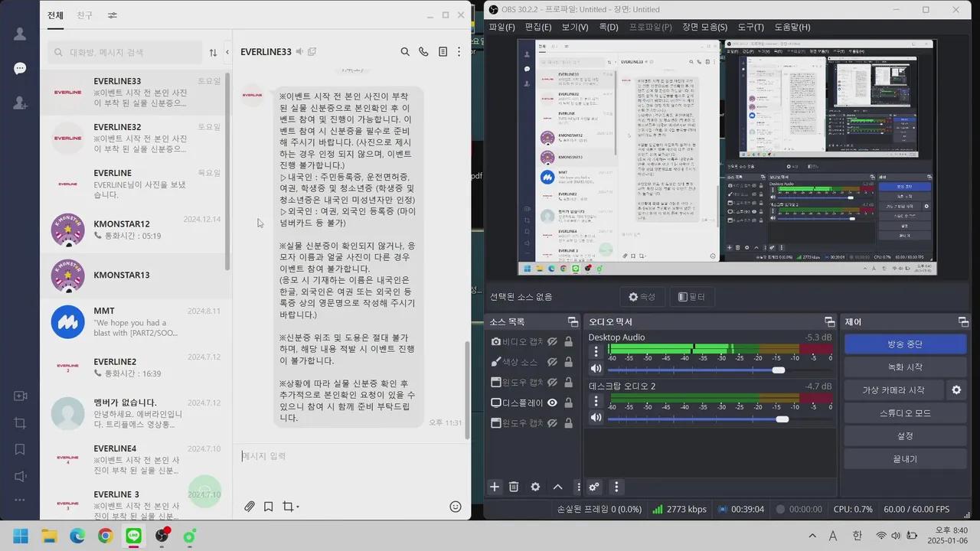Open the 필터 filters button
Screen dimensions: 980x551
coord(692,297)
